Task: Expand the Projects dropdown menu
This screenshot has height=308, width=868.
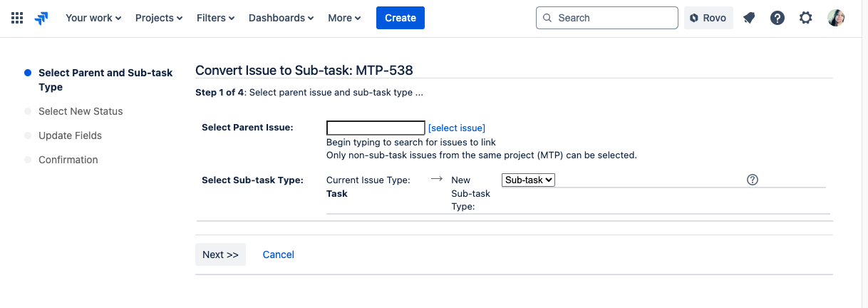Action: 159,18
